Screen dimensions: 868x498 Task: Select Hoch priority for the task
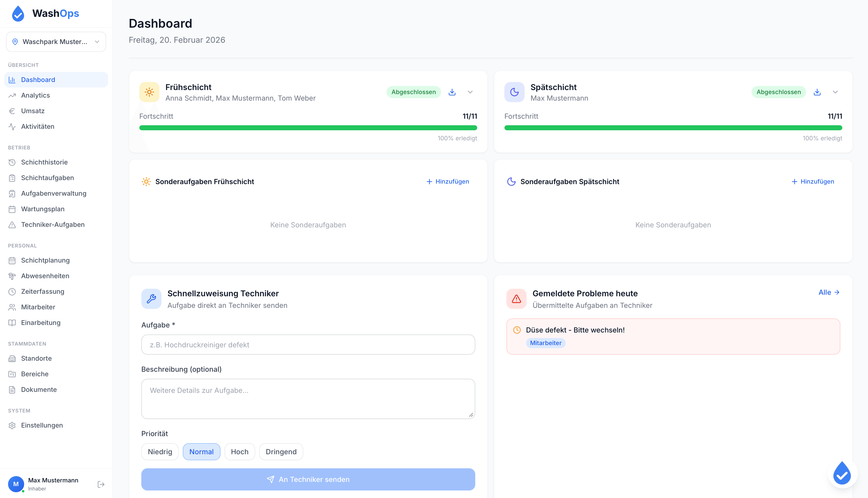pos(240,451)
